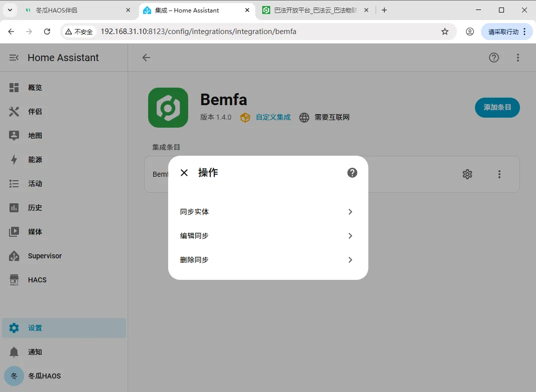Click the address bar URL
536x392 pixels.
click(x=198, y=32)
